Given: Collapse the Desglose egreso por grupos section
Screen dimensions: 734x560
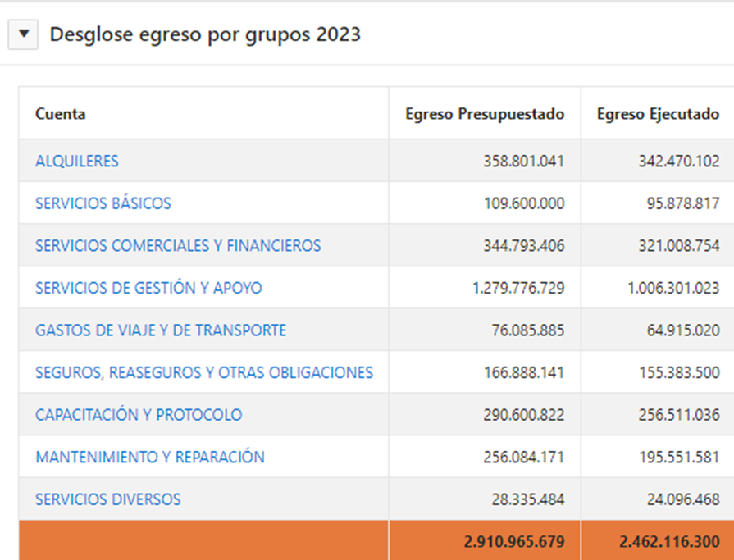Looking at the screenshot, I should pyautogui.click(x=23, y=34).
